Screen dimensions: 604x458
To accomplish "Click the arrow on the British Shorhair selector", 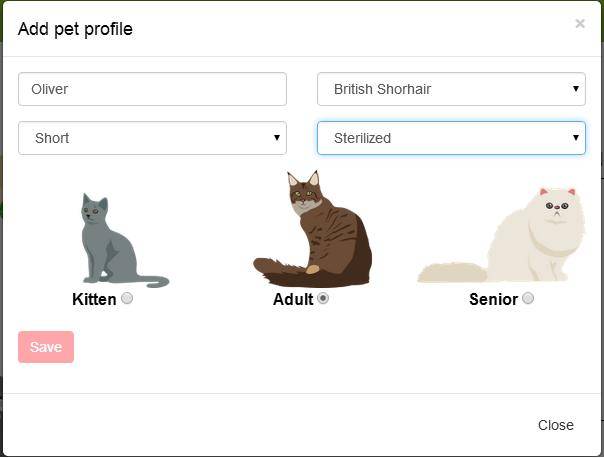I will tap(575, 89).
